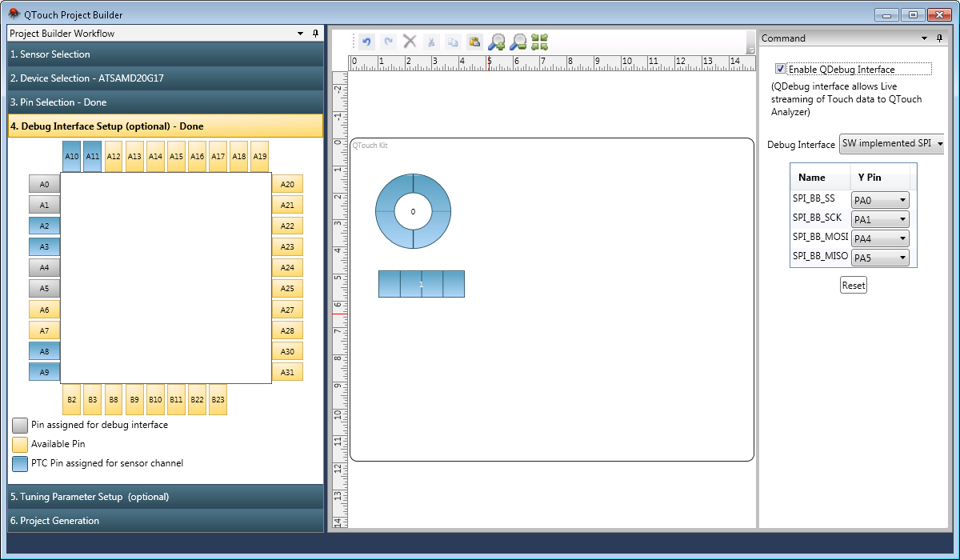This screenshot has height=560, width=960.
Task: Click the yellow Available Pin legend swatch
Action: point(20,445)
